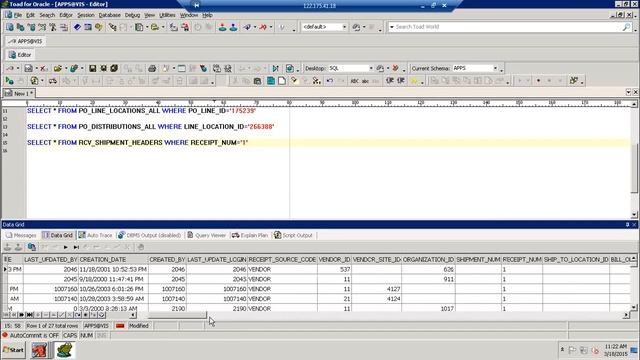Open a new Editor window from main toolbar
The image size is (640, 360).
[x=10, y=27]
